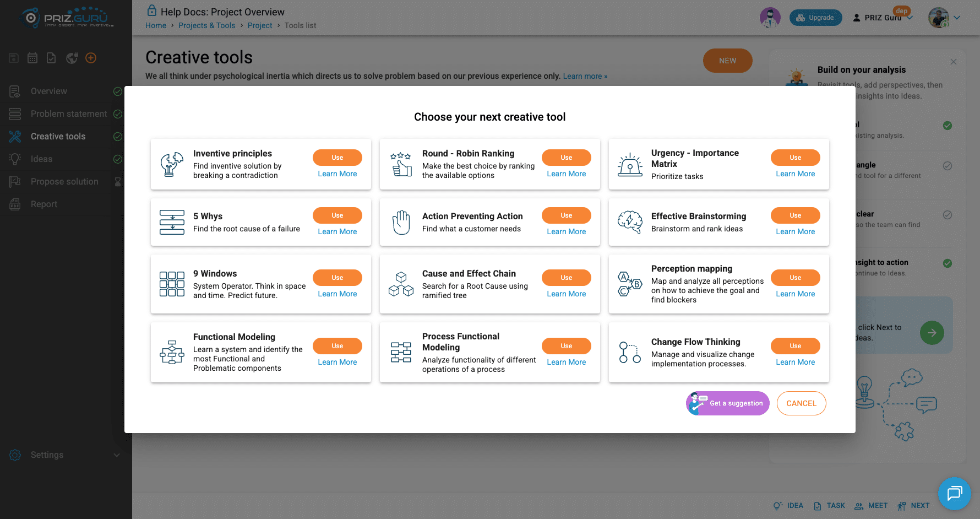Click the green arrow next button
Viewport: 980px width, 519px height.
coord(932,333)
